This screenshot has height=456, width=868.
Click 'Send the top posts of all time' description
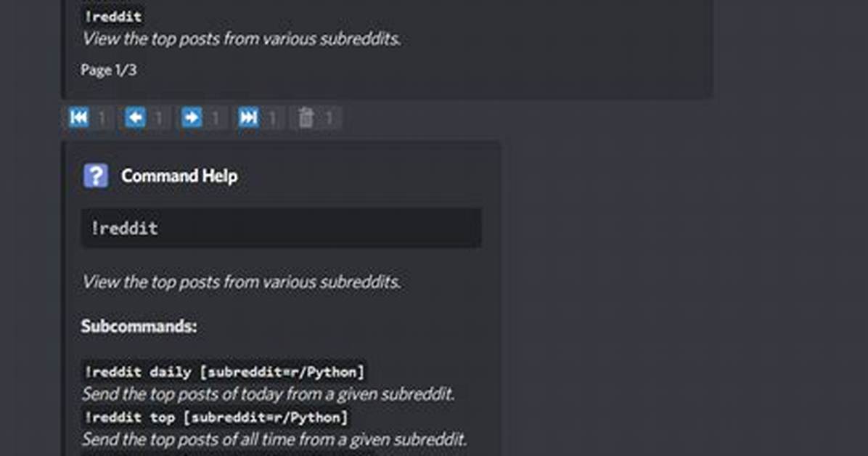pos(274,439)
